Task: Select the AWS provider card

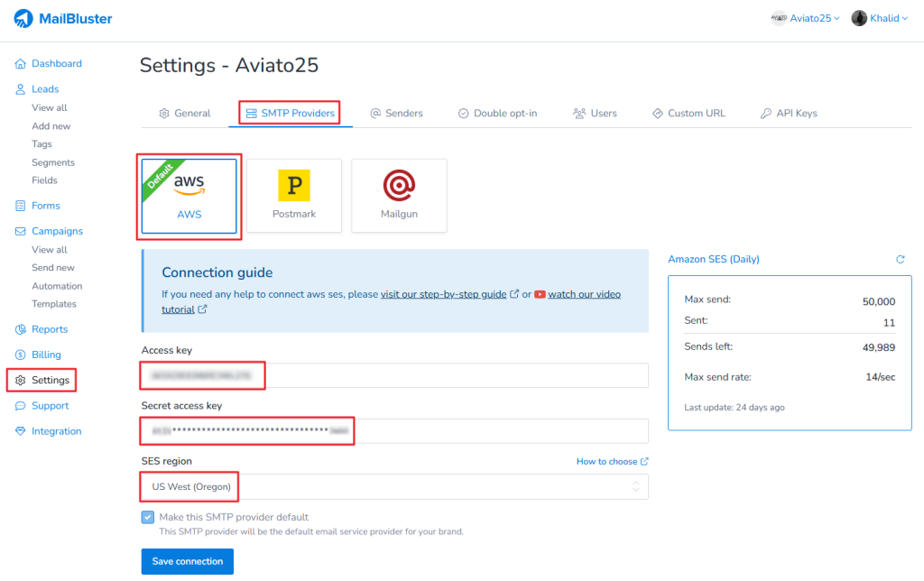Action: pos(189,196)
